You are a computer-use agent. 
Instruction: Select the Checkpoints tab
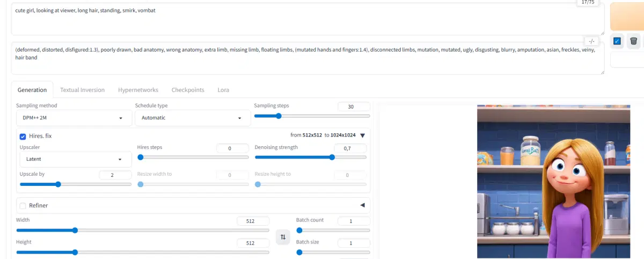188,90
